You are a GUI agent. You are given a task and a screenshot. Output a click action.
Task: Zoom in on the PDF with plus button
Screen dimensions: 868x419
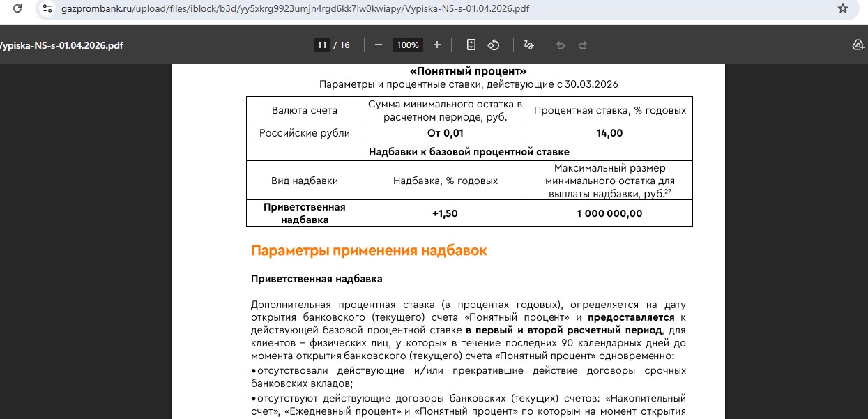437,45
